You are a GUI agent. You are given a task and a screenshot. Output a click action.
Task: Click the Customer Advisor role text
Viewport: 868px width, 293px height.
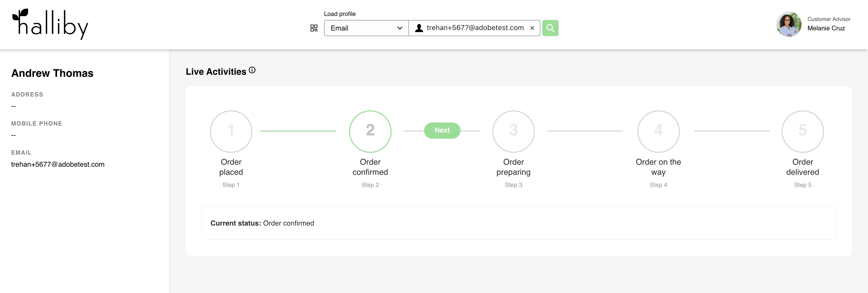click(x=829, y=19)
